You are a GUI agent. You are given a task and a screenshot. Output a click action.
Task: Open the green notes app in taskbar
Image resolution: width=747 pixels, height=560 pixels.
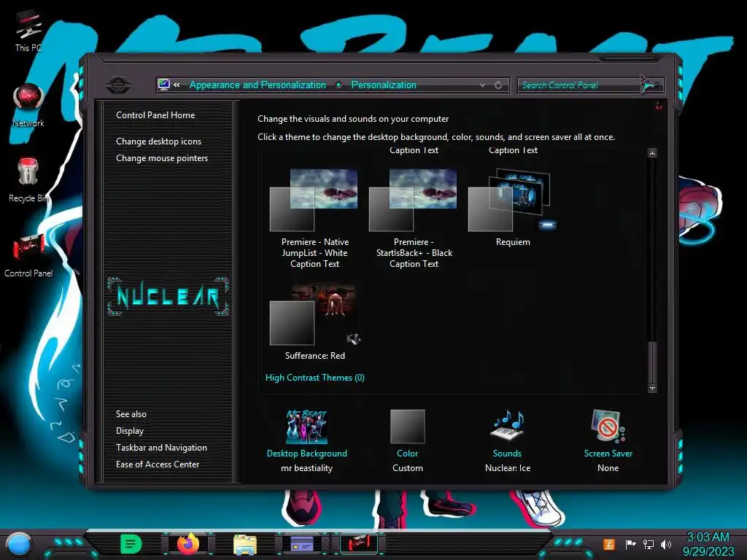point(131,543)
